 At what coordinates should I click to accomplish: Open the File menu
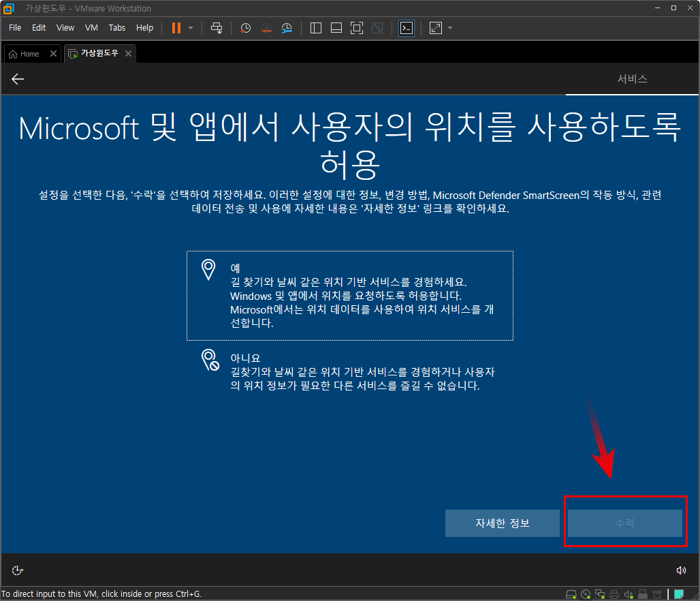point(15,28)
